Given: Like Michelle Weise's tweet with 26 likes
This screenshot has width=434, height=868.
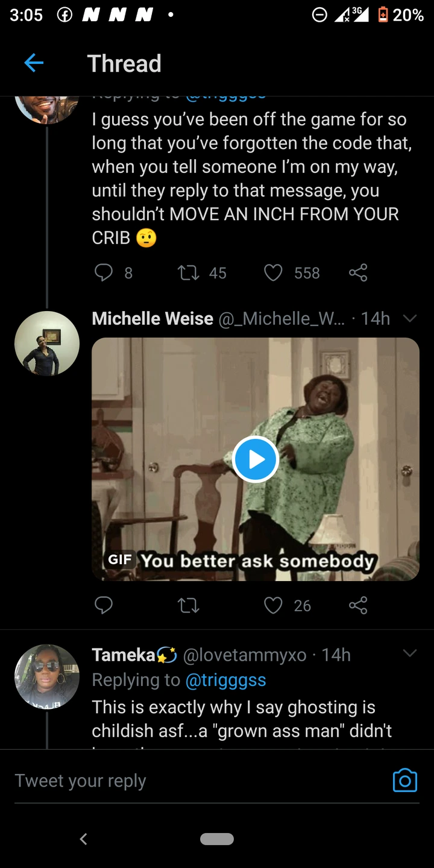Looking at the screenshot, I should click(273, 605).
